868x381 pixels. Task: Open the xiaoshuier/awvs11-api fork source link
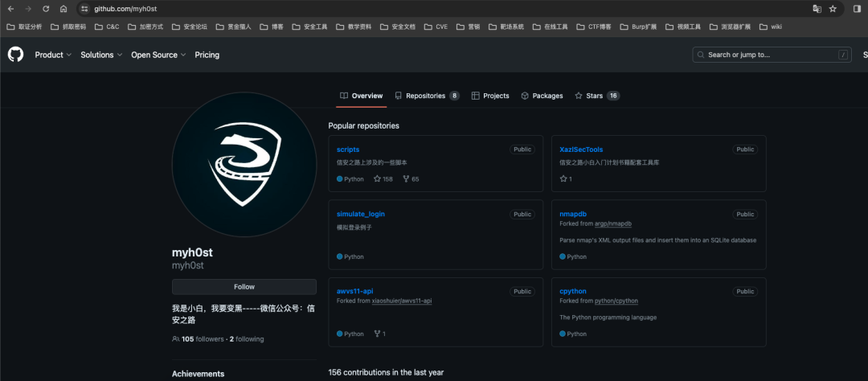click(402, 301)
